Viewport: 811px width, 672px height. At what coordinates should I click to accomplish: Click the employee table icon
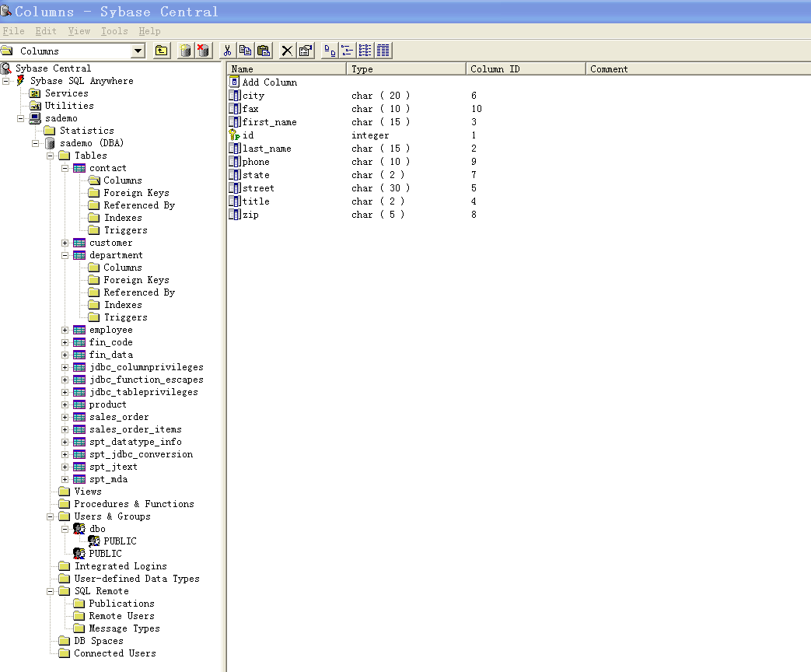tap(79, 330)
